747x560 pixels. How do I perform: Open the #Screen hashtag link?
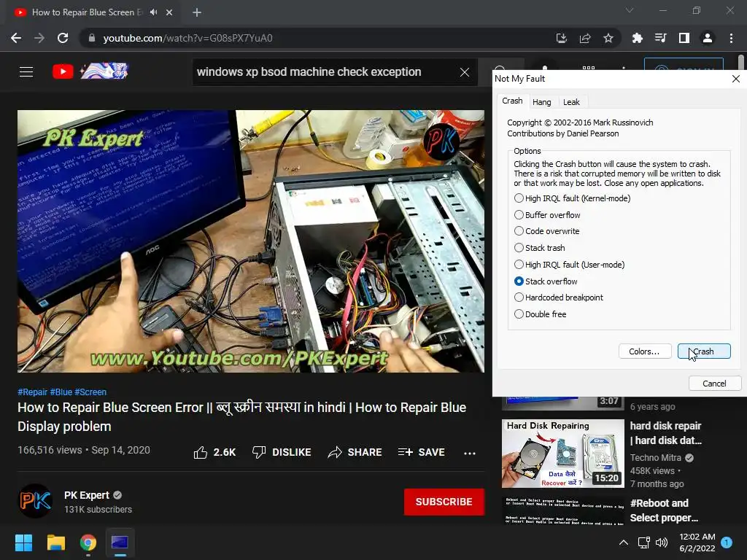coord(90,392)
